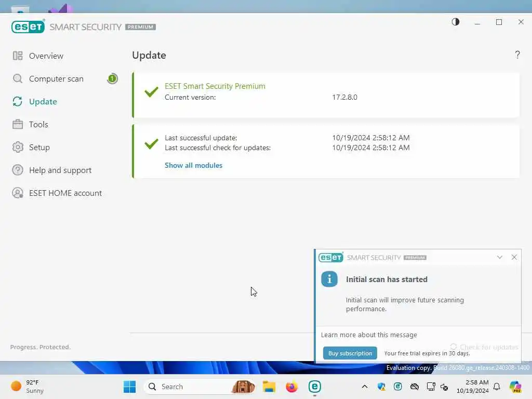Open Help and support
This screenshot has height=399, width=532.
coord(60,170)
